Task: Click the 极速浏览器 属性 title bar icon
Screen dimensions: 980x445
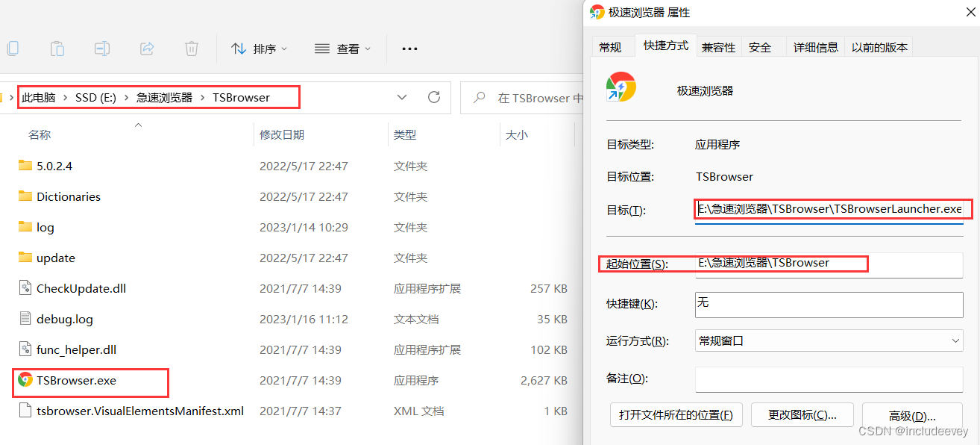Action: pyautogui.click(x=597, y=12)
